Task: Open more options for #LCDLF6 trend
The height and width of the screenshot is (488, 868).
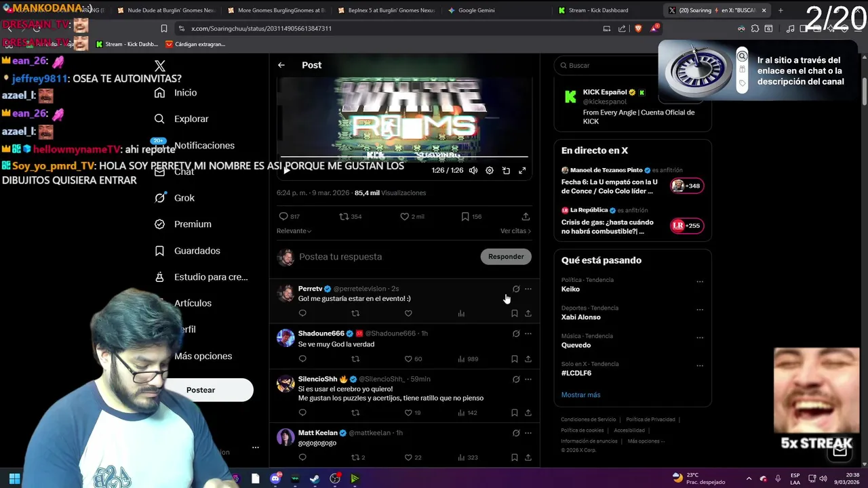Action: pyautogui.click(x=700, y=366)
